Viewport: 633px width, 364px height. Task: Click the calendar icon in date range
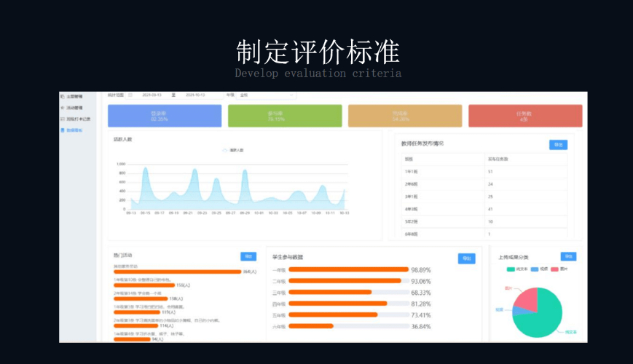tap(130, 95)
